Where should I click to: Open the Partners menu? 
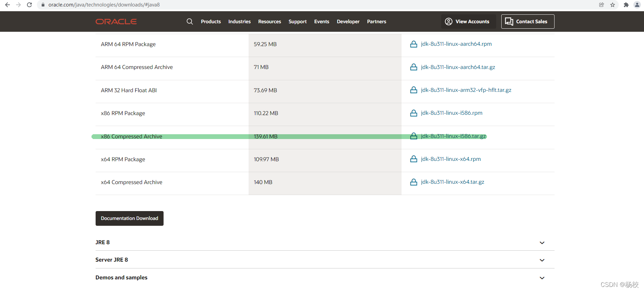pyautogui.click(x=377, y=22)
